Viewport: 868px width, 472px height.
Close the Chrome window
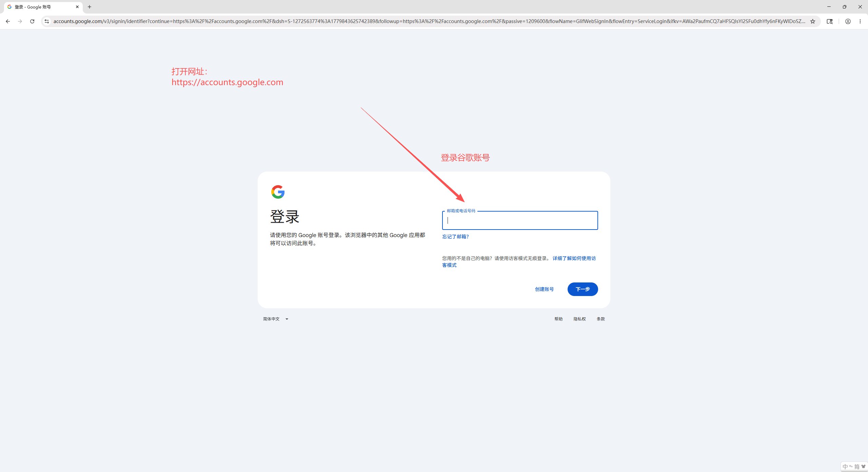pos(860,7)
